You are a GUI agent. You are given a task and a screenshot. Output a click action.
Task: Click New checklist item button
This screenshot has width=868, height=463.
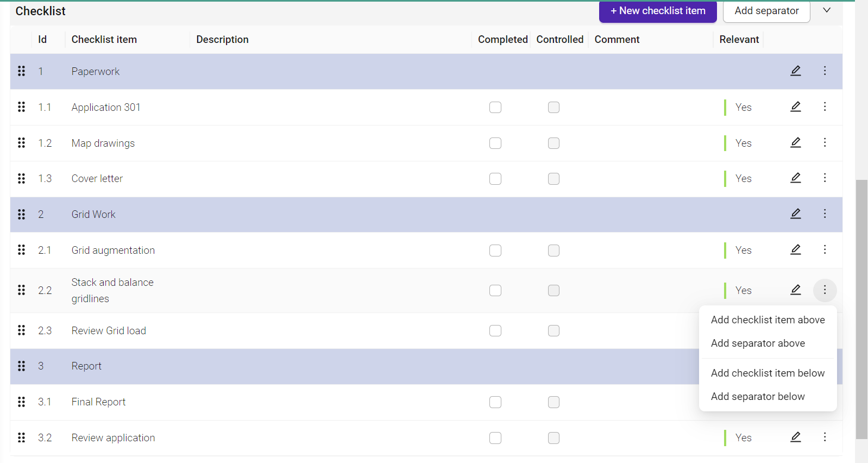pos(658,11)
